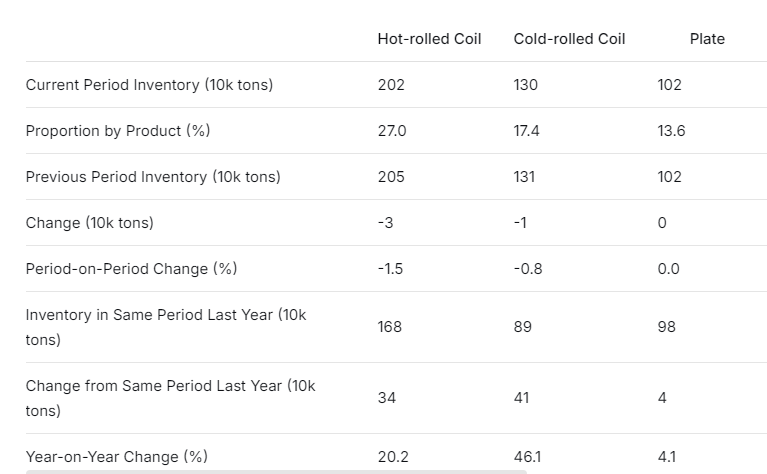767x474 pixels.
Task: Click the Previous Period Inventory row label
Action: click(153, 177)
